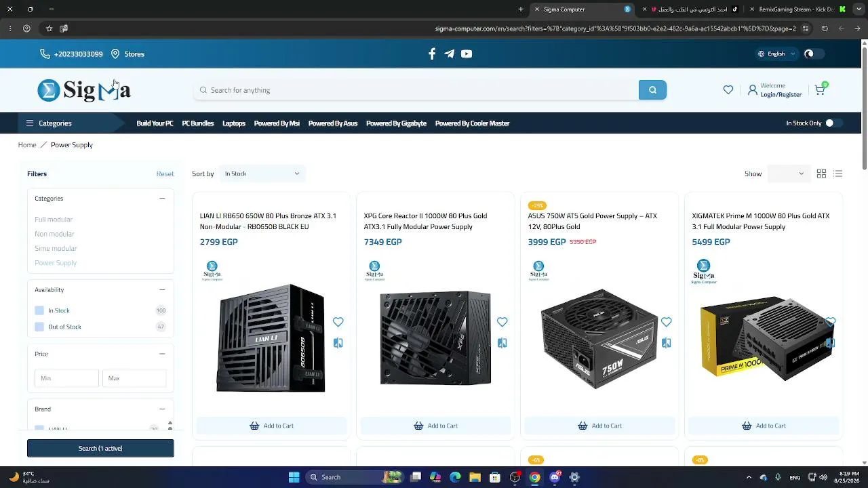Image resolution: width=868 pixels, height=488 pixels.
Task: Click the Stores link
Action: pos(134,54)
